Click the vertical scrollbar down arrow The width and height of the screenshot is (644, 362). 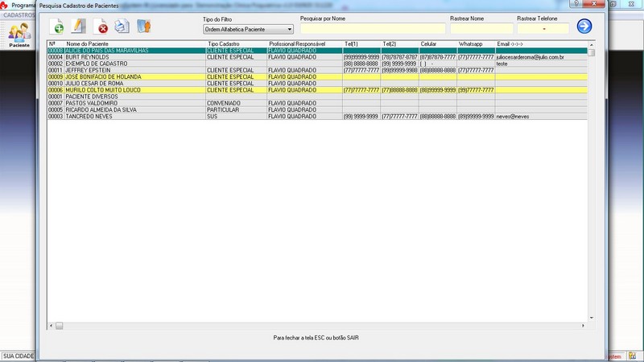click(x=592, y=318)
